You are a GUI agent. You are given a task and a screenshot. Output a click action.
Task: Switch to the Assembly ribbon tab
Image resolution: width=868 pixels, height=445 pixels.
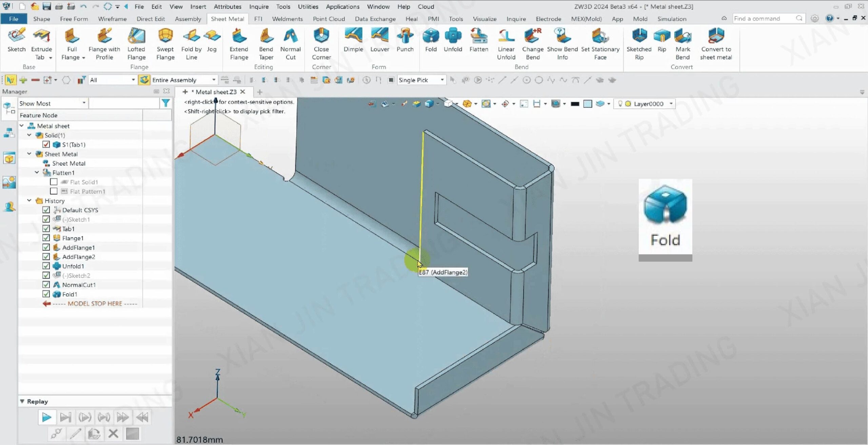[188, 19]
